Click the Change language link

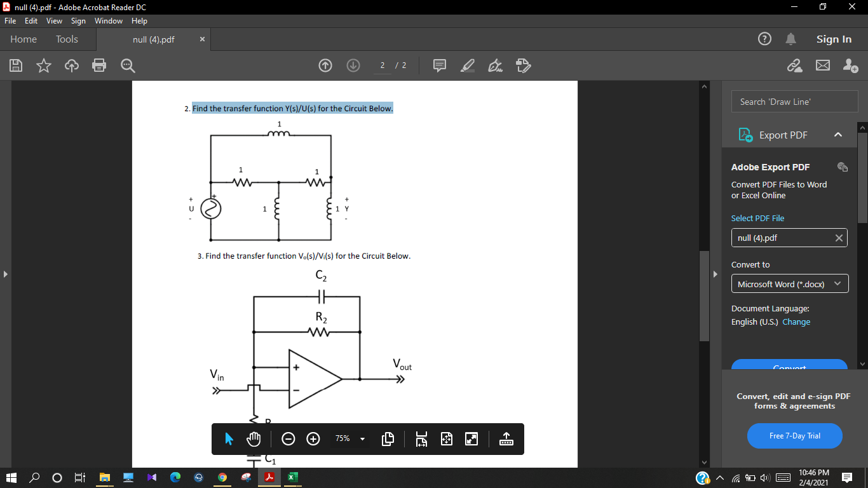click(796, 322)
